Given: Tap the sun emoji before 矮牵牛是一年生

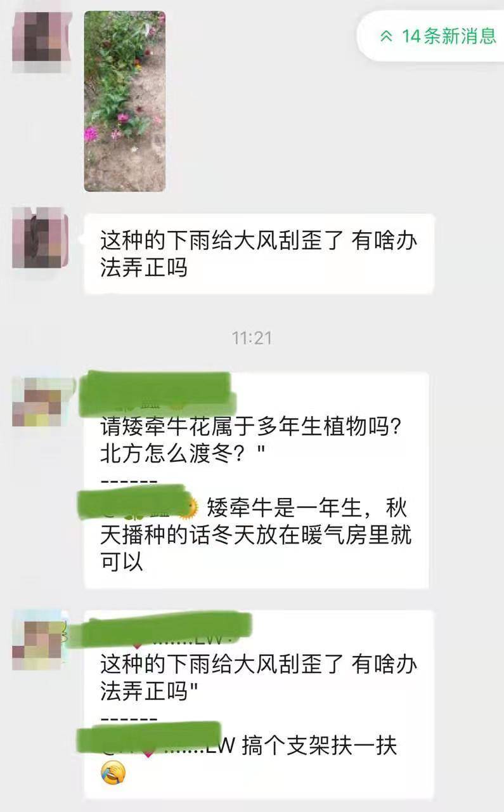Looking at the screenshot, I should (190, 507).
